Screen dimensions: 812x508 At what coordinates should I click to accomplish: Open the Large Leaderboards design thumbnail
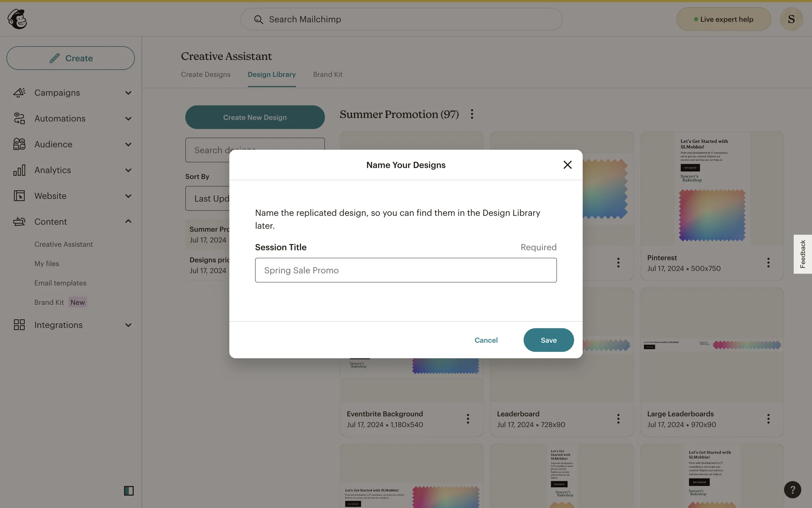coord(711,345)
